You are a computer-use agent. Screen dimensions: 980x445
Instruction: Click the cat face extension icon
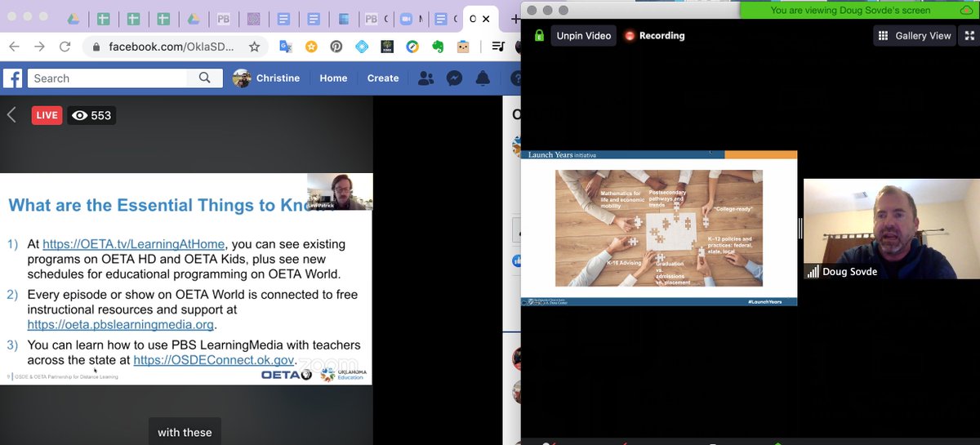(x=462, y=47)
